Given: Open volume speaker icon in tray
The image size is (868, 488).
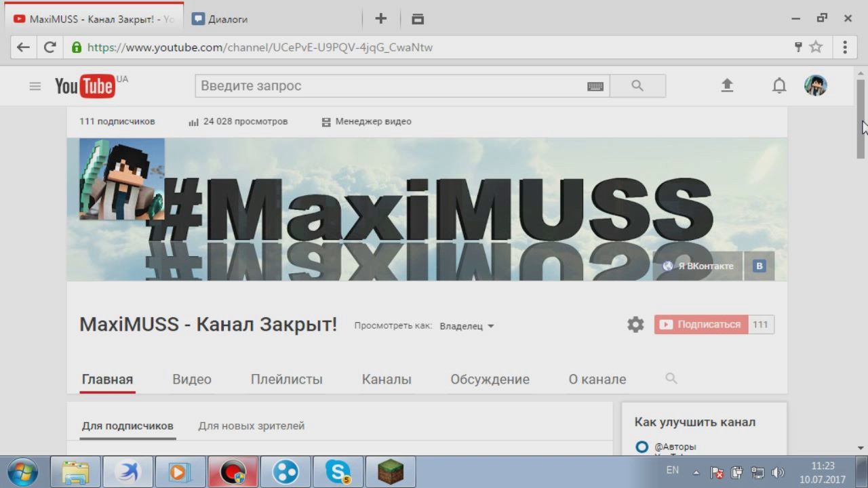Looking at the screenshot, I should pyautogui.click(x=778, y=472).
